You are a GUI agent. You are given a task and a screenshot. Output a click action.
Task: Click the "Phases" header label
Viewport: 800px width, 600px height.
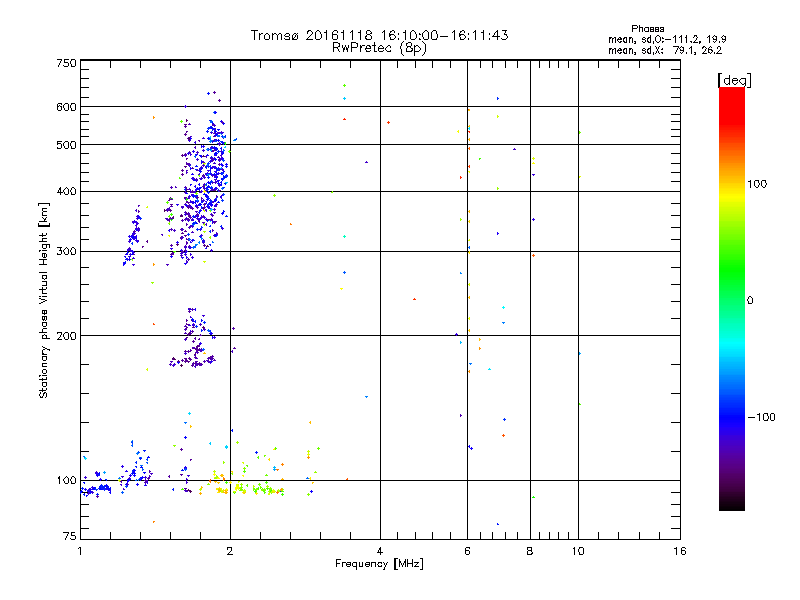[x=647, y=29]
